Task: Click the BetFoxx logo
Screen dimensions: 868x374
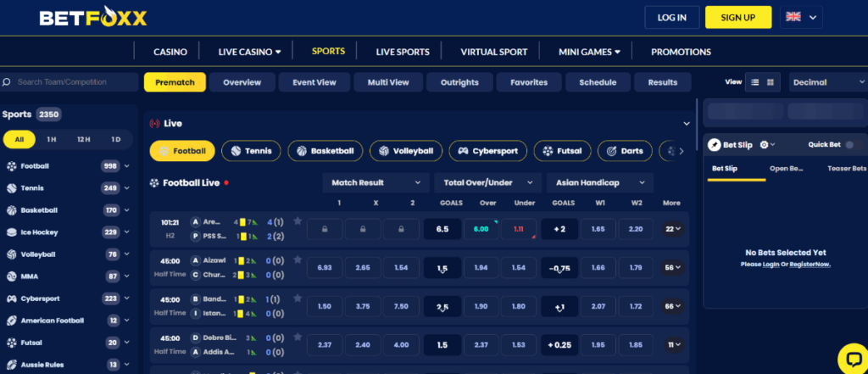Action: pyautogui.click(x=93, y=17)
